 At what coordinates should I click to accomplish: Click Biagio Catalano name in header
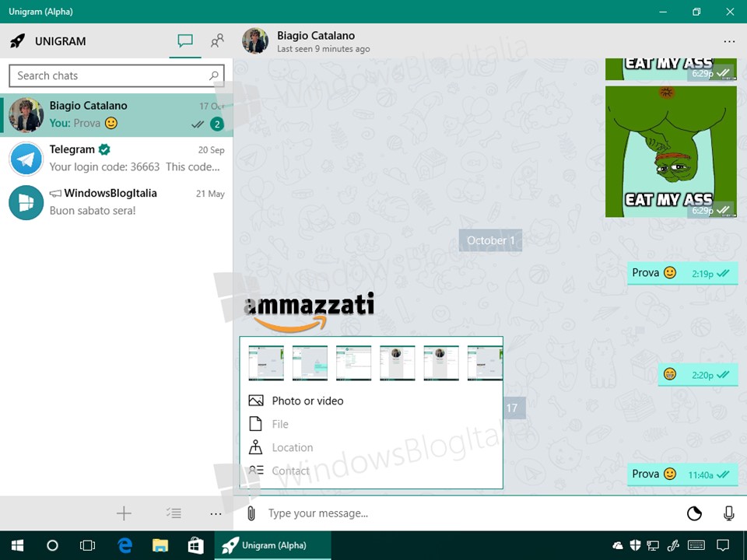(316, 36)
